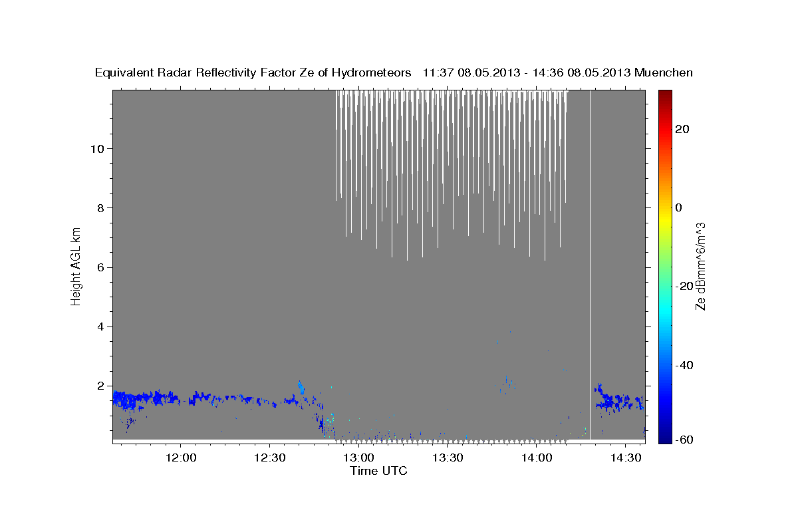Image resolution: width=798 pixels, height=532 pixels.
Task: Click the colorbar tick label -20
Action: click(x=684, y=286)
